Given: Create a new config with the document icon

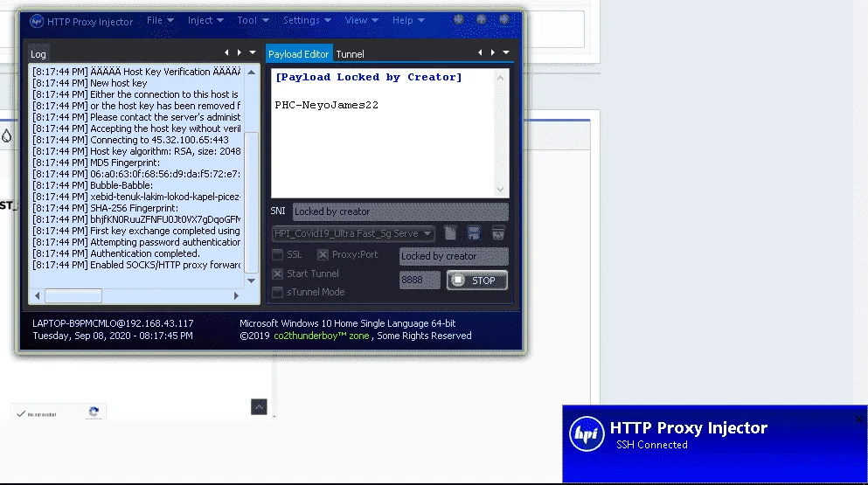Looking at the screenshot, I should pos(450,233).
